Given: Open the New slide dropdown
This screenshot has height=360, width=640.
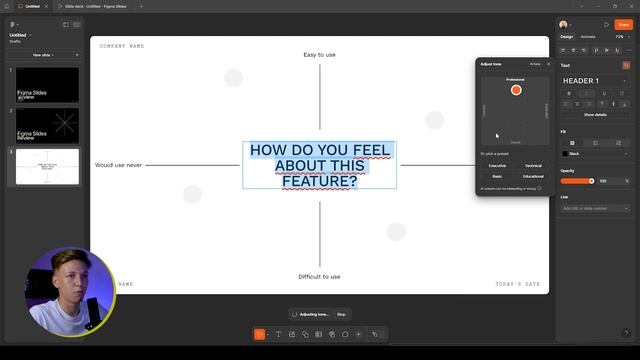Looking at the screenshot, I should pyautogui.click(x=43, y=55).
